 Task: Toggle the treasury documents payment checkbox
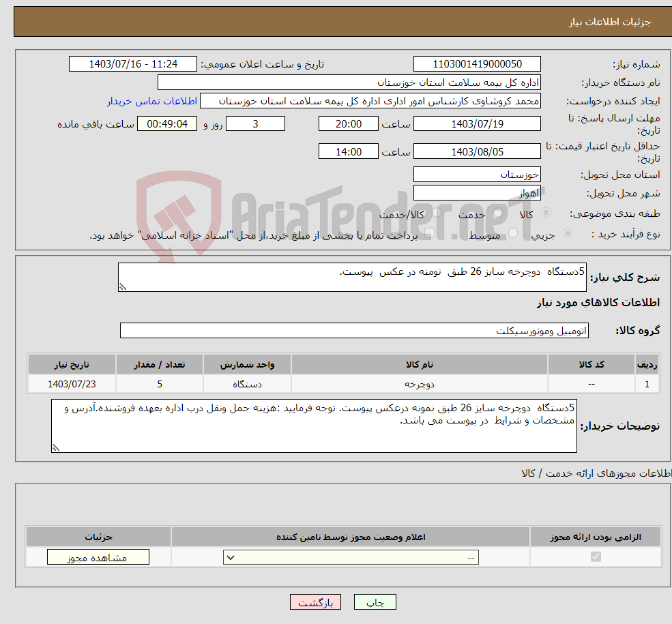click(x=429, y=233)
